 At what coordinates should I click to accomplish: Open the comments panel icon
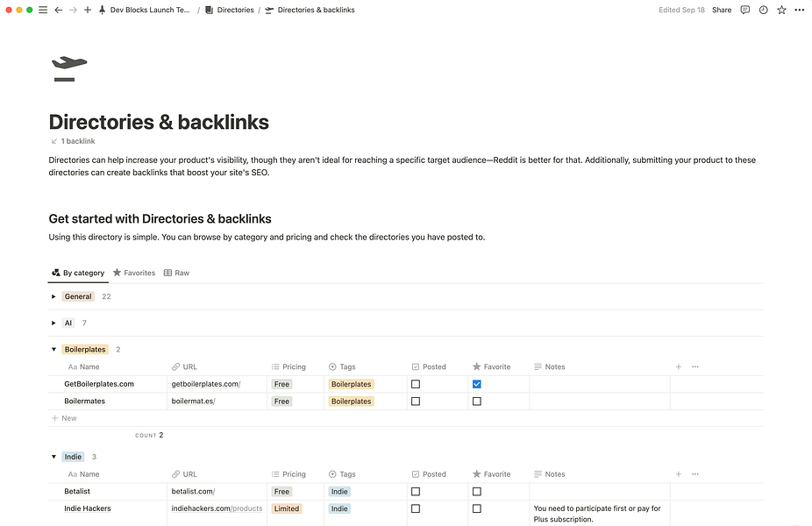pyautogui.click(x=744, y=10)
